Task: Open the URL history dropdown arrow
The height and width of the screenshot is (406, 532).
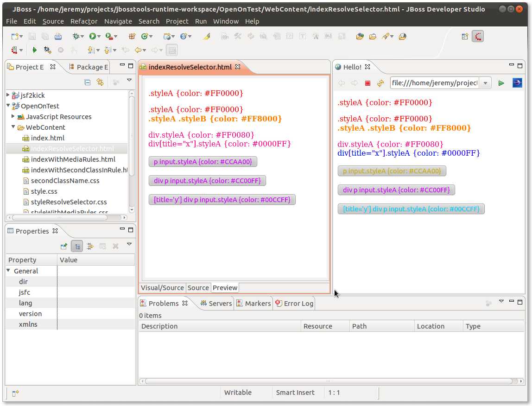Action: [485, 83]
